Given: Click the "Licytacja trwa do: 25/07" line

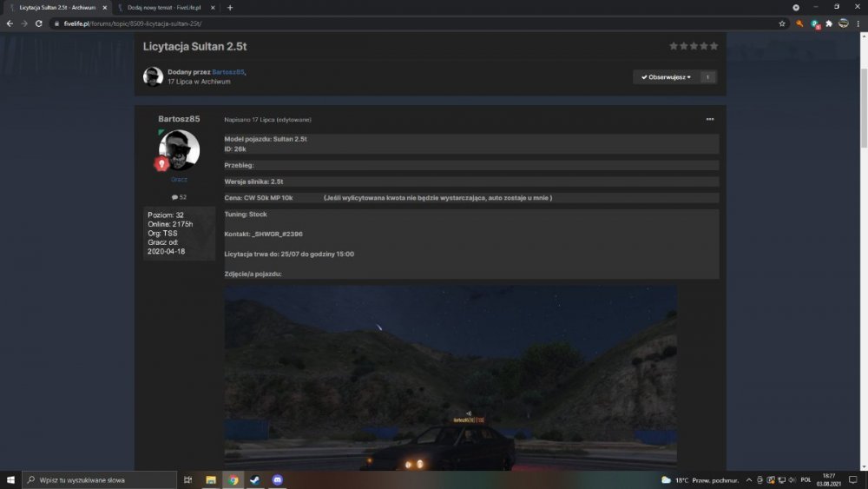Looking at the screenshot, I should point(289,254).
